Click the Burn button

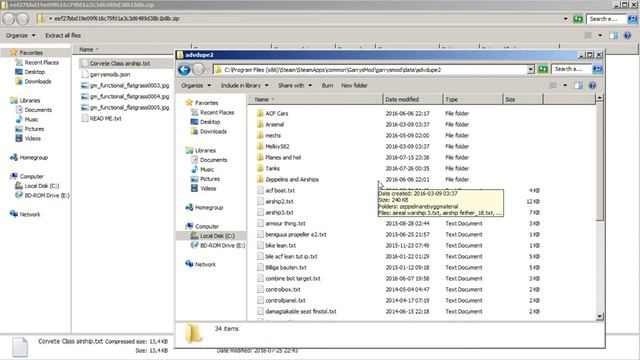click(x=327, y=85)
